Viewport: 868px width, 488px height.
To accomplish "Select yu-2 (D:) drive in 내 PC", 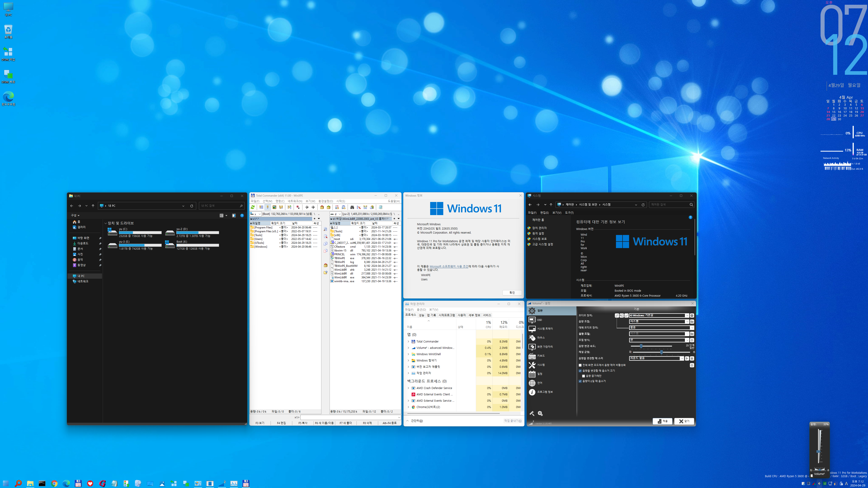I will tap(192, 232).
